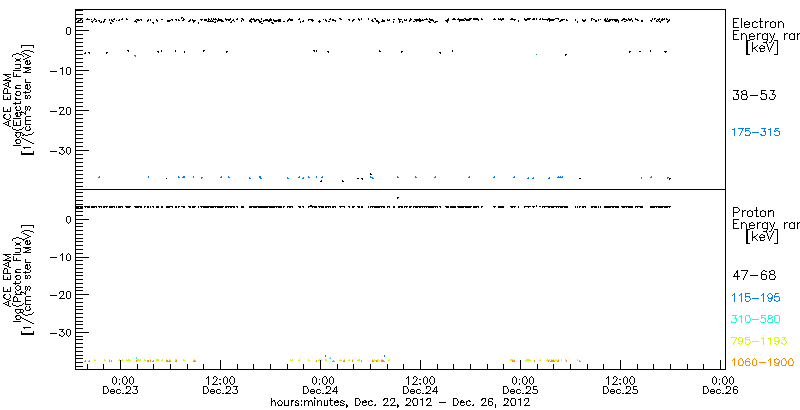Click the 0:00 Dec.24 time axis label
The image size is (800, 410).
pyautogui.click(x=320, y=387)
